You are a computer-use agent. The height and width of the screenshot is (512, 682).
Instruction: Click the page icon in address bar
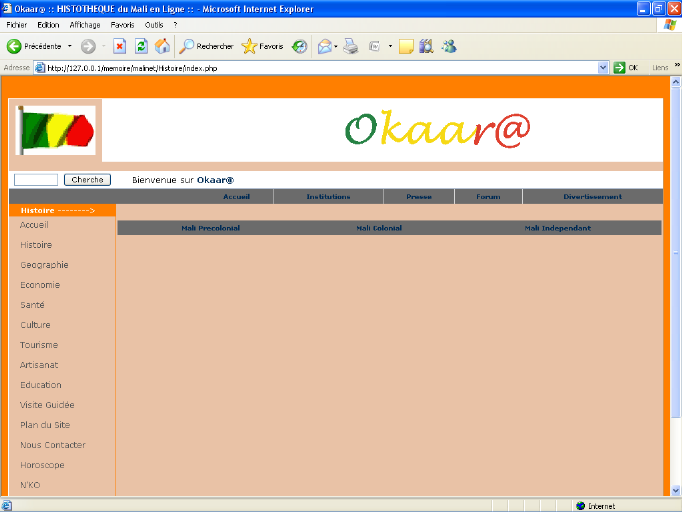click(40, 68)
